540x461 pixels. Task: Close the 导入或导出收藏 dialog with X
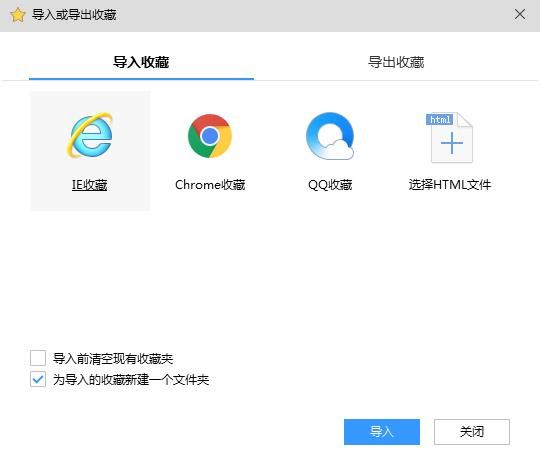pos(520,14)
